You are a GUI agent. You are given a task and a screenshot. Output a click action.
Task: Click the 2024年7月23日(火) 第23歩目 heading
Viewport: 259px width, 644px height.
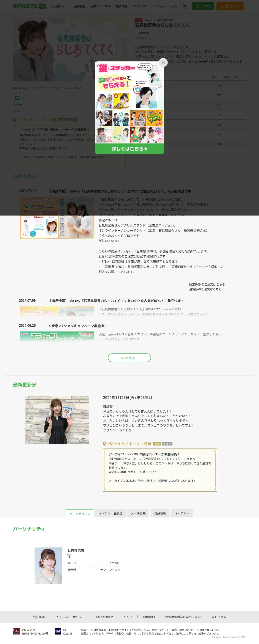(128, 397)
